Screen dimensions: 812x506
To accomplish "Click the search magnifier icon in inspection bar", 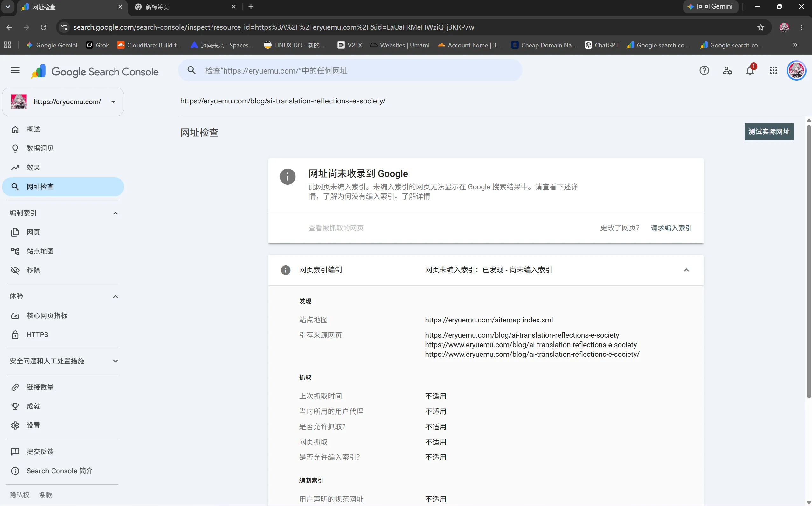I will click(x=191, y=71).
